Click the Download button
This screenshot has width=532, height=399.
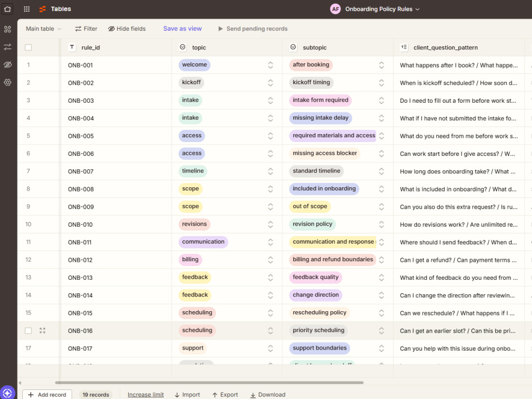tap(268, 395)
